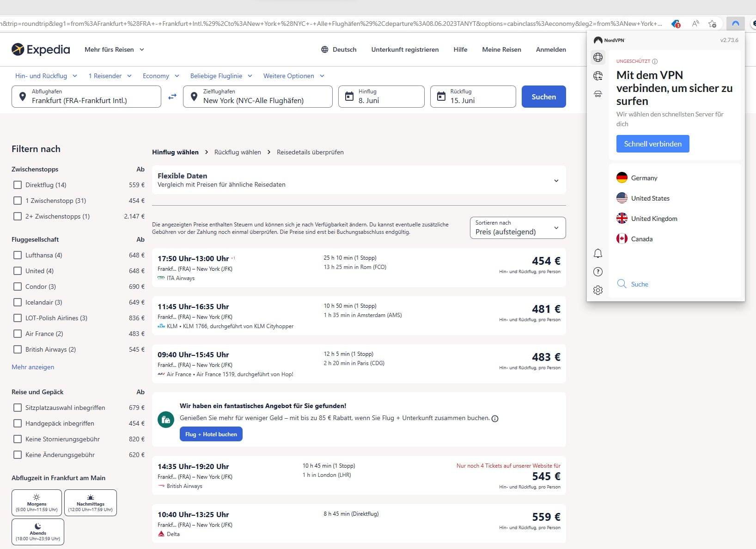
Task: Click the Expedia logo
Action: (41, 49)
